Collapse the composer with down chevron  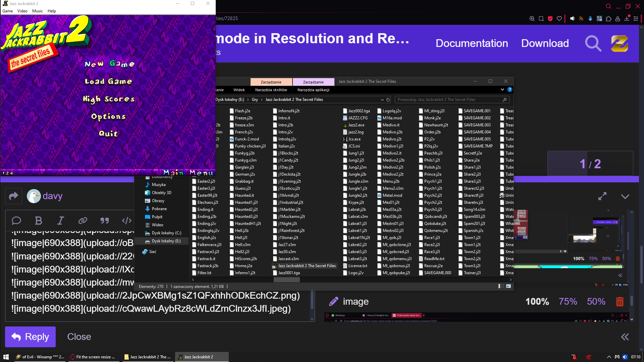pyautogui.click(x=625, y=196)
